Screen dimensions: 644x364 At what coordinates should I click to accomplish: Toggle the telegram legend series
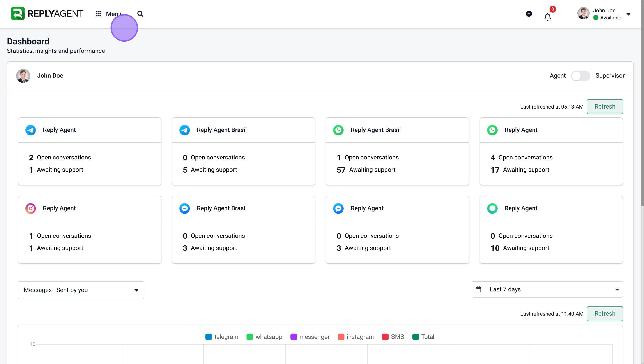coord(222,337)
